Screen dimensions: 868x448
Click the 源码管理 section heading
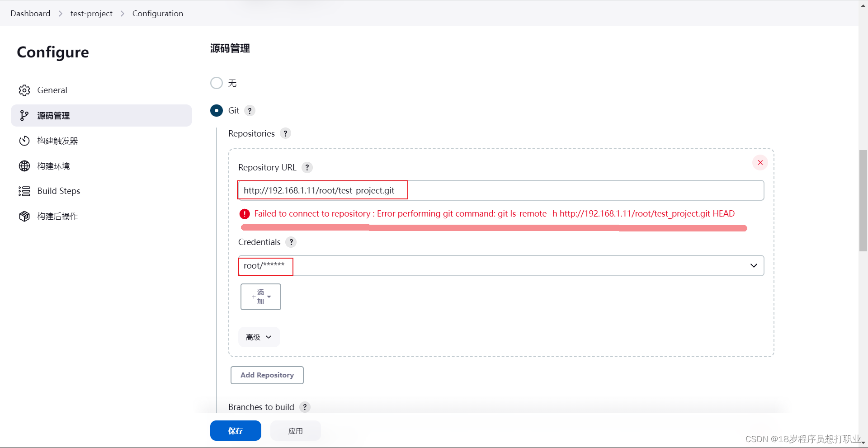tap(230, 48)
